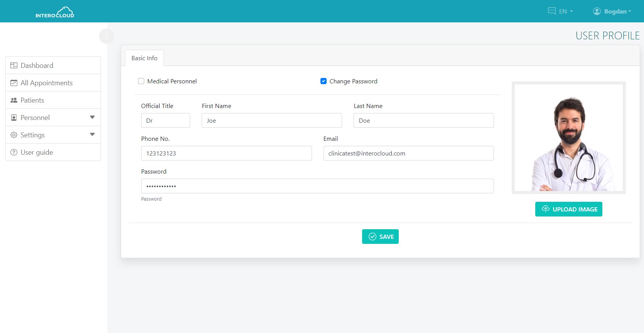The image size is (644, 333).
Task: Open the Patients menu item
Action: click(x=32, y=100)
